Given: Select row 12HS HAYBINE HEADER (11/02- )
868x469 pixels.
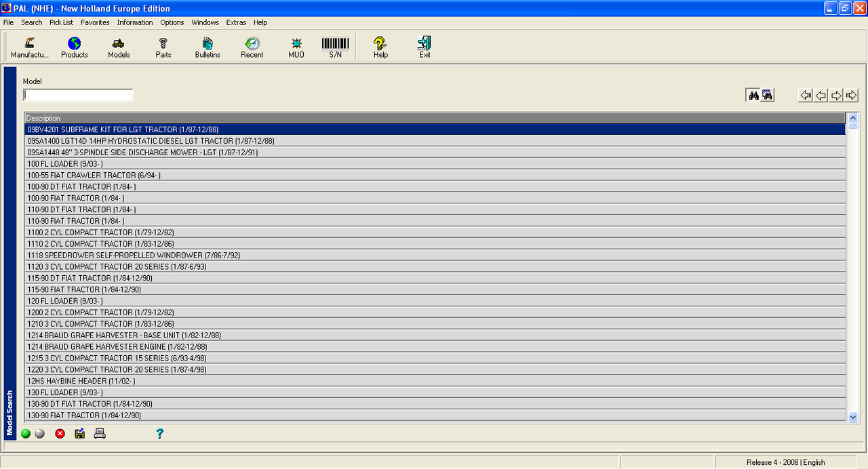Looking at the screenshot, I should pos(435,381).
